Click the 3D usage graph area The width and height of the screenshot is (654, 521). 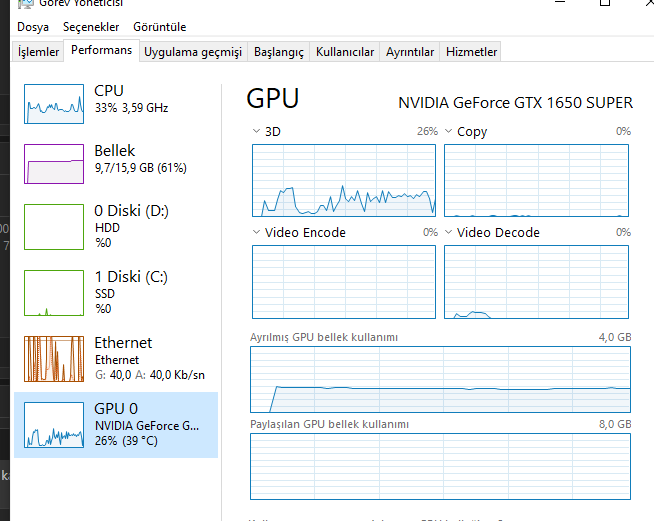click(343, 180)
